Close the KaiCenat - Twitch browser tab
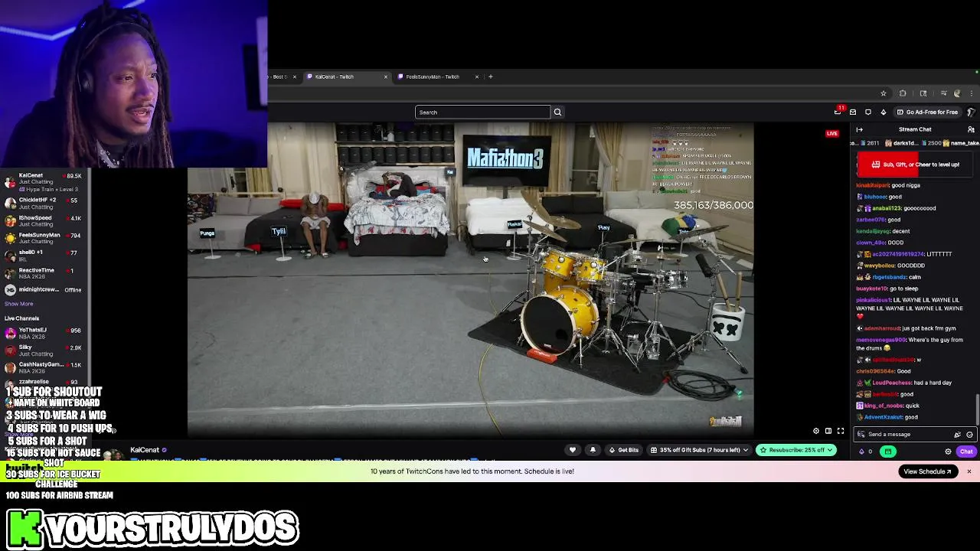The image size is (980, 551). [x=386, y=77]
